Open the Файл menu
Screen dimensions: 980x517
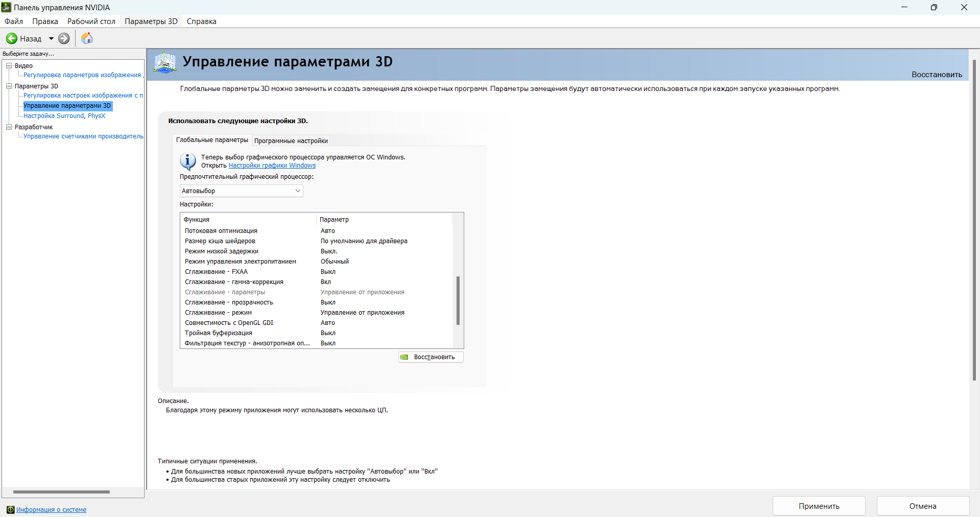[14, 21]
